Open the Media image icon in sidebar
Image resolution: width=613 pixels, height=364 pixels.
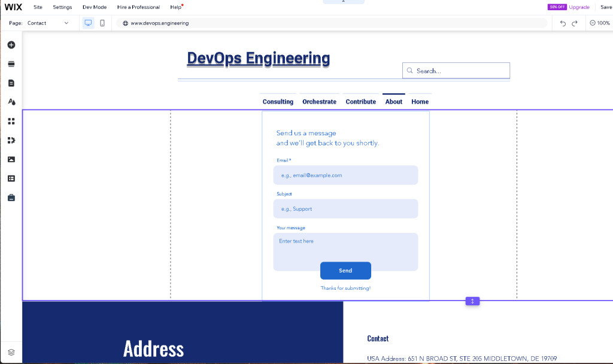tap(11, 159)
